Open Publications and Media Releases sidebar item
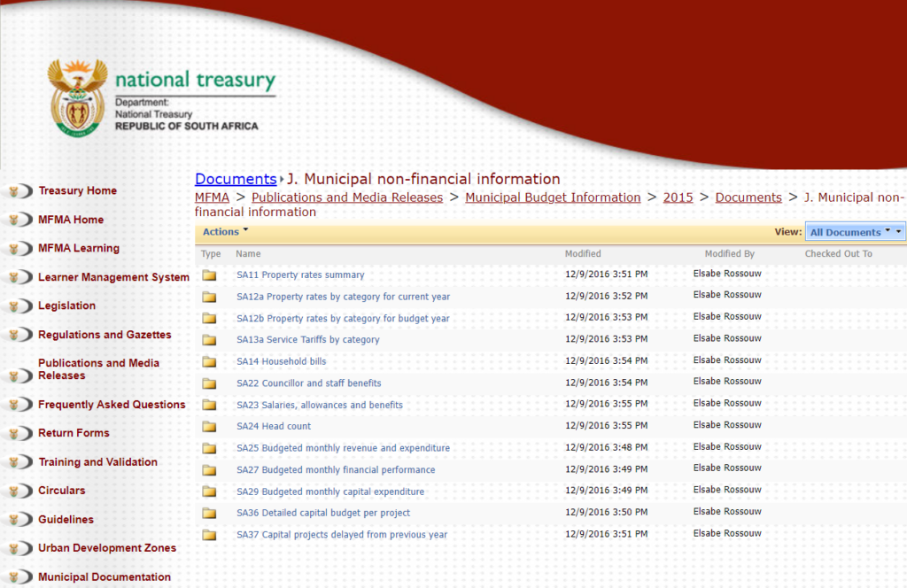The width and height of the screenshot is (907, 588). point(98,369)
